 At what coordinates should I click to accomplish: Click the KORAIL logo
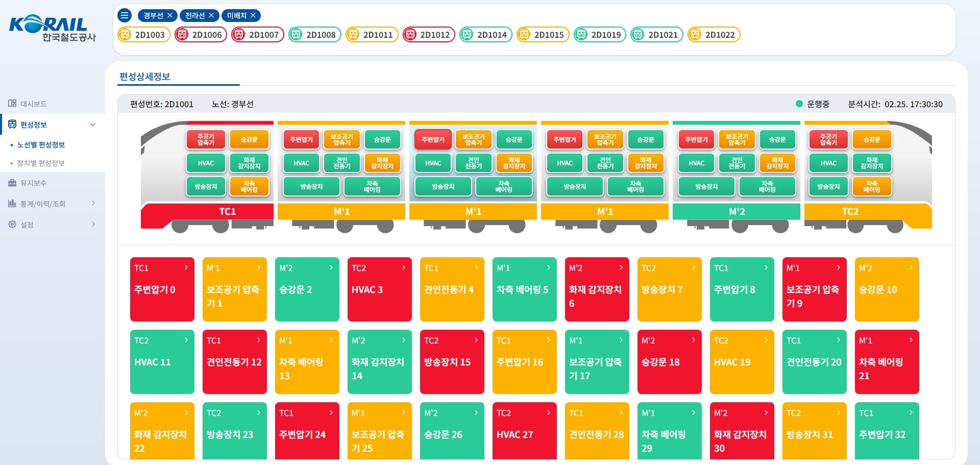pyautogui.click(x=52, y=29)
